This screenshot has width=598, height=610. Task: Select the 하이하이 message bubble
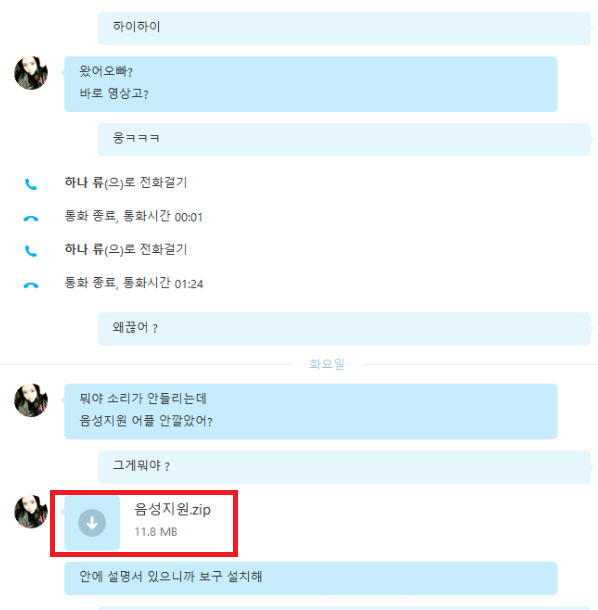click(344, 28)
